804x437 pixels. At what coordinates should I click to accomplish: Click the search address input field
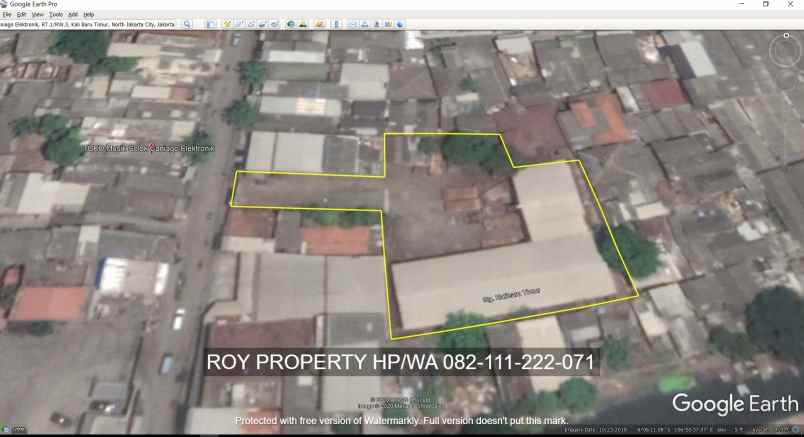(90, 24)
